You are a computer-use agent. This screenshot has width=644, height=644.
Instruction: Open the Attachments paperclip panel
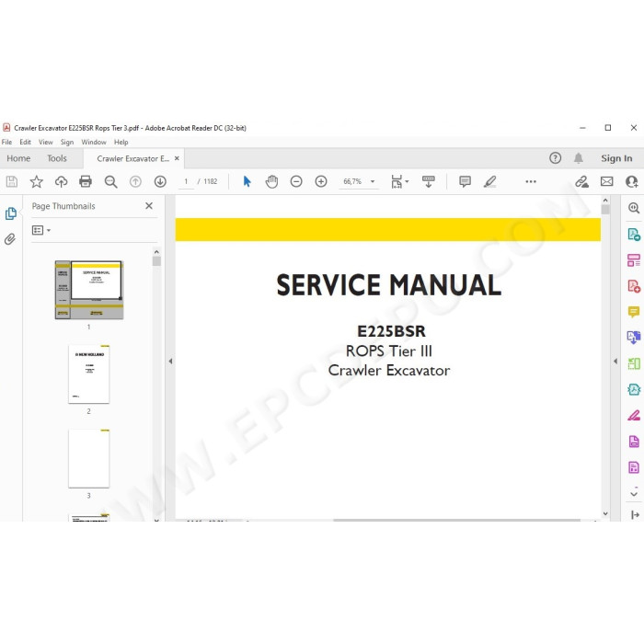(x=10, y=238)
